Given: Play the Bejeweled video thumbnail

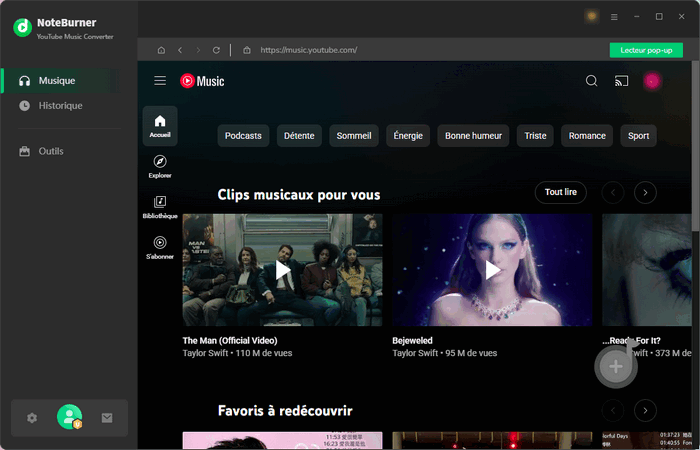Looking at the screenshot, I should click(x=492, y=270).
